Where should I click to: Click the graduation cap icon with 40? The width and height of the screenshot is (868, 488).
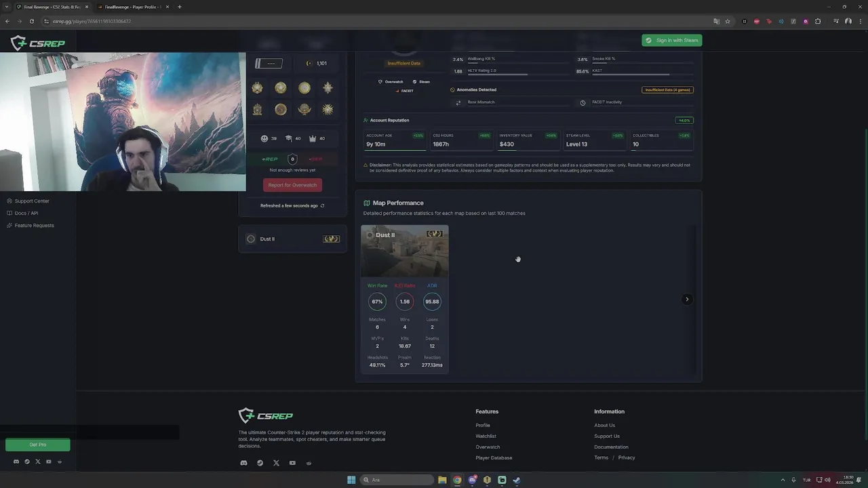point(288,138)
